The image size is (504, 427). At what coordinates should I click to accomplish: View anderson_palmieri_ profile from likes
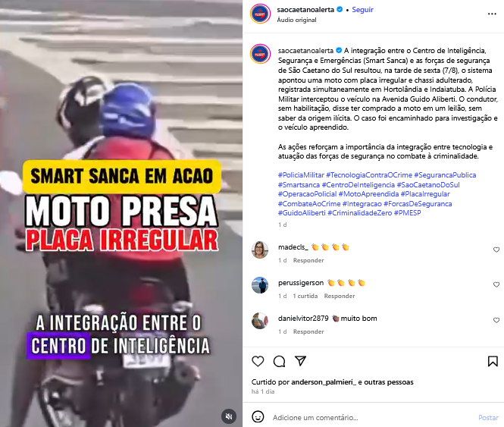[324, 382]
